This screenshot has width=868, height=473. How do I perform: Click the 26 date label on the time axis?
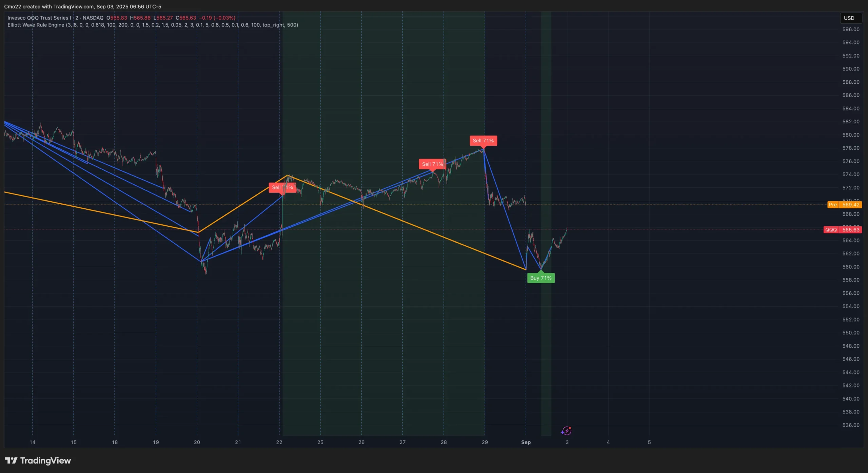(361, 442)
